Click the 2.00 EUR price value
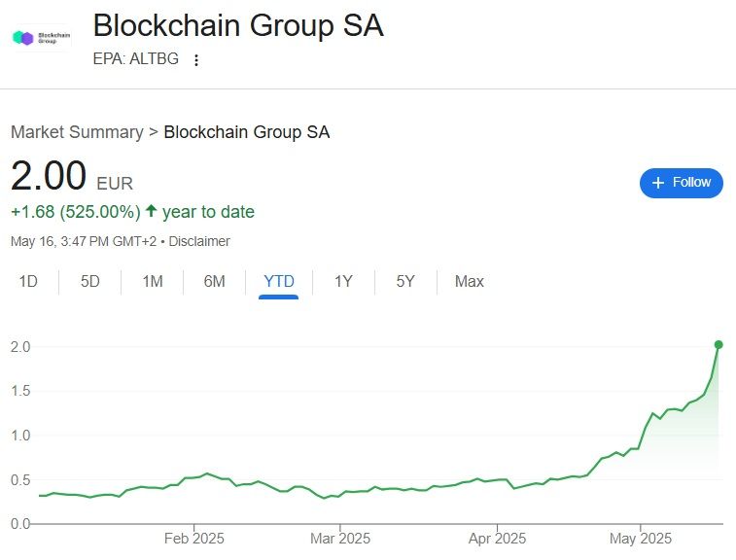This screenshot has width=736, height=560. (49, 177)
